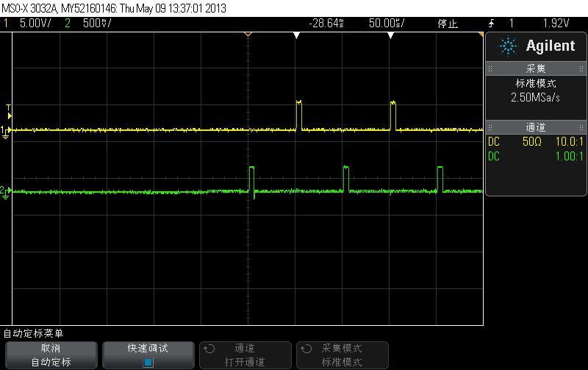Image resolution: width=588 pixels, height=370 pixels.
Task: Click the rotary knob icon on 通道 softkey
Action: [x=209, y=349]
